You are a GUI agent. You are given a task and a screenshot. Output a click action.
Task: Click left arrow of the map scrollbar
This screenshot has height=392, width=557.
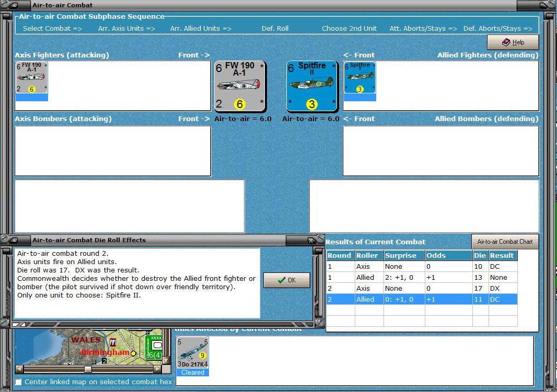click(19, 369)
